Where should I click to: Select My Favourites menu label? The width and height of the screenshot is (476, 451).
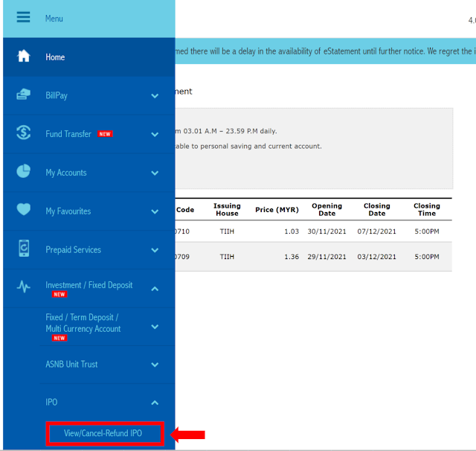click(68, 211)
